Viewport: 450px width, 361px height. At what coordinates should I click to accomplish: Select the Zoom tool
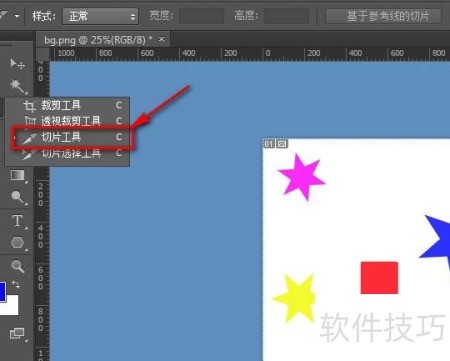click(x=18, y=266)
